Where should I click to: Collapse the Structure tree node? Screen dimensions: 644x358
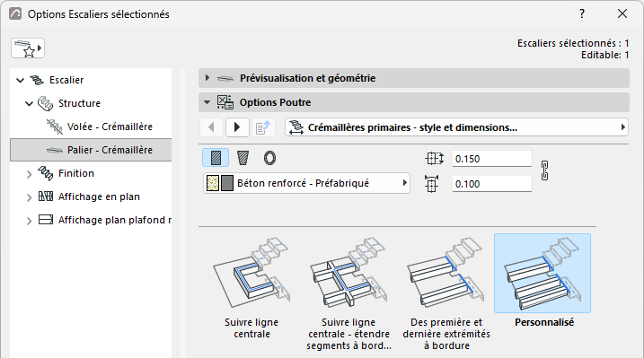tap(29, 104)
